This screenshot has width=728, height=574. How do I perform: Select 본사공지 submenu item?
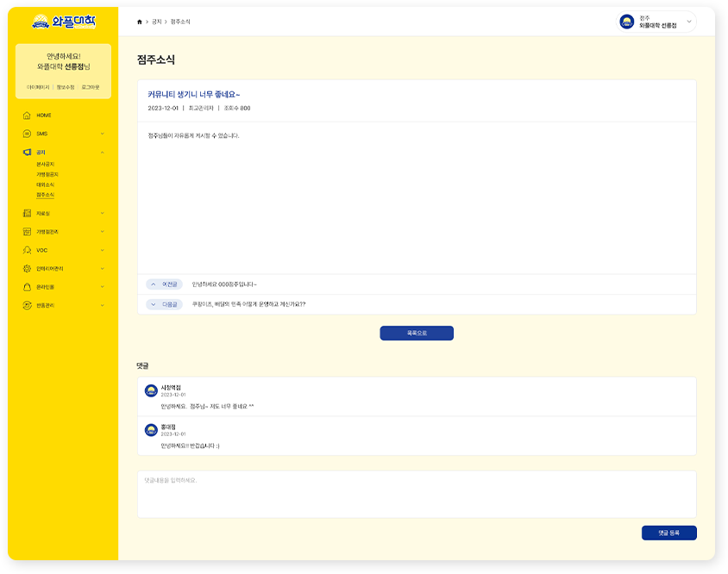pyautogui.click(x=45, y=164)
